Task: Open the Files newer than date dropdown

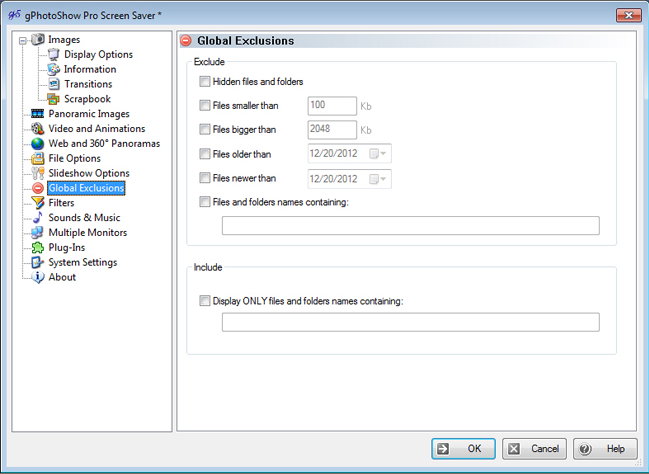Action: pyautogui.click(x=379, y=179)
